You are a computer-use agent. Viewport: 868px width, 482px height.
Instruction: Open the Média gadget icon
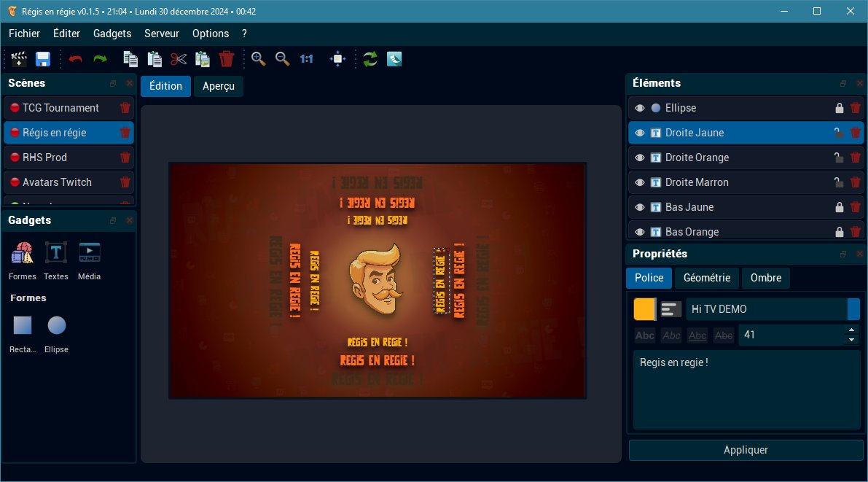(x=89, y=253)
